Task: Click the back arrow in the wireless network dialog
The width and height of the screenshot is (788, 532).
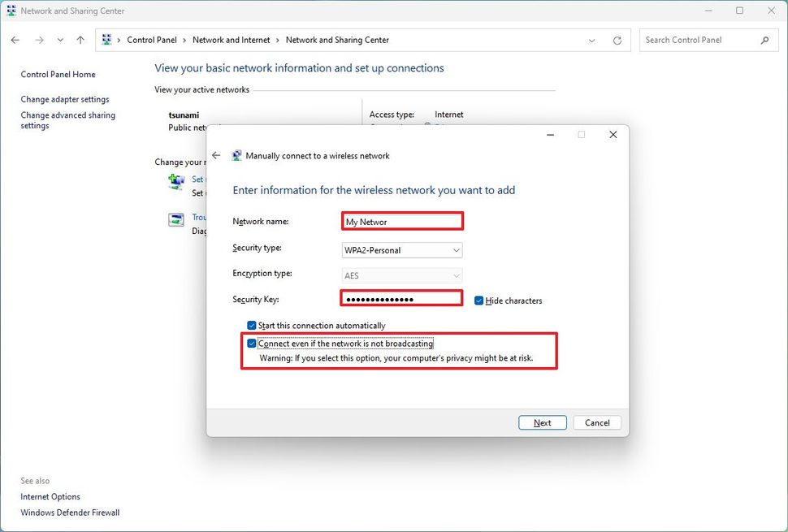Action: point(217,155)
